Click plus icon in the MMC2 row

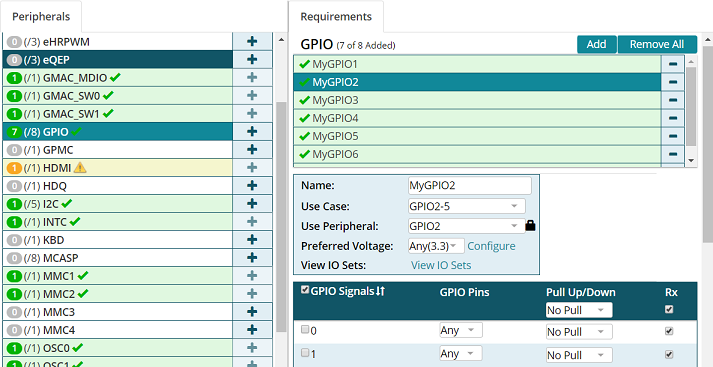[x=252, y=294]
